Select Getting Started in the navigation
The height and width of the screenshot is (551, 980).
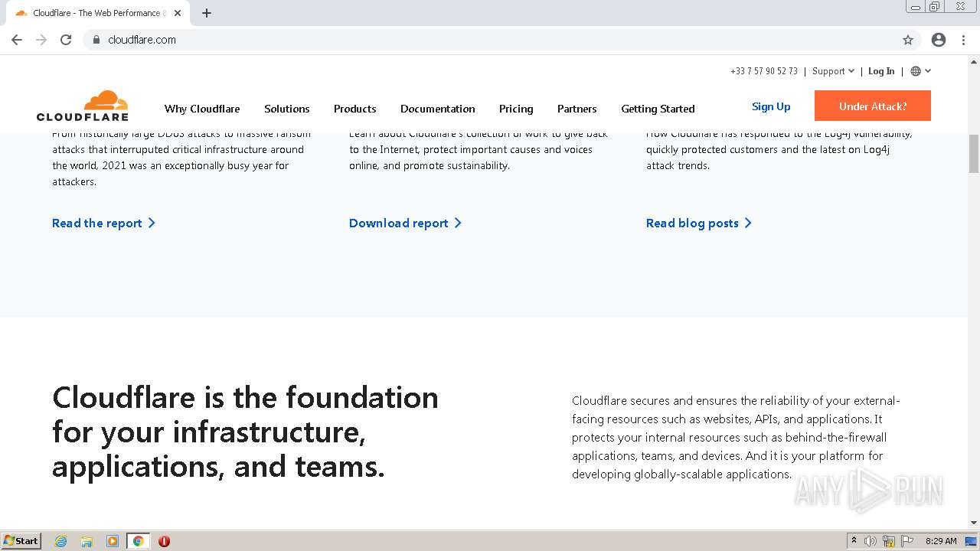coord(658,109)
